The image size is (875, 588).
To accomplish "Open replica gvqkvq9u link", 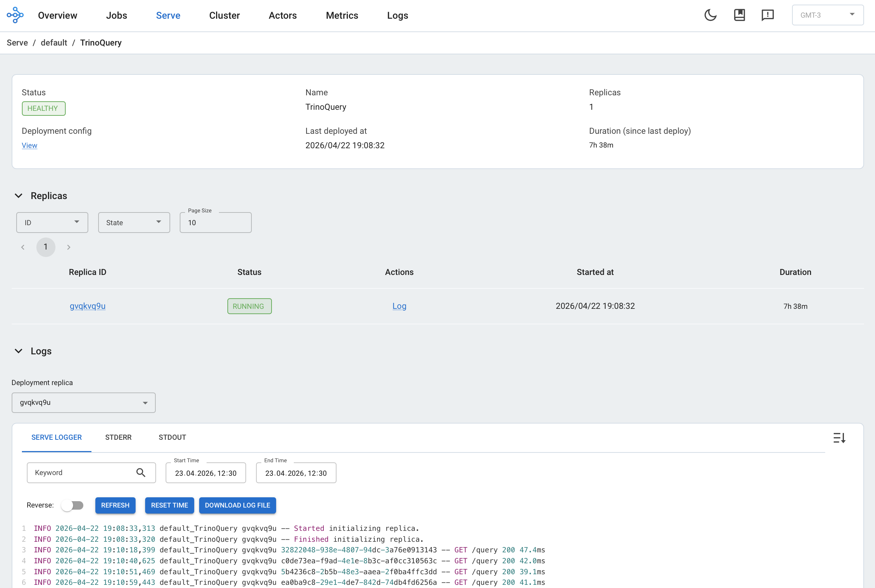I will [88, 306].
